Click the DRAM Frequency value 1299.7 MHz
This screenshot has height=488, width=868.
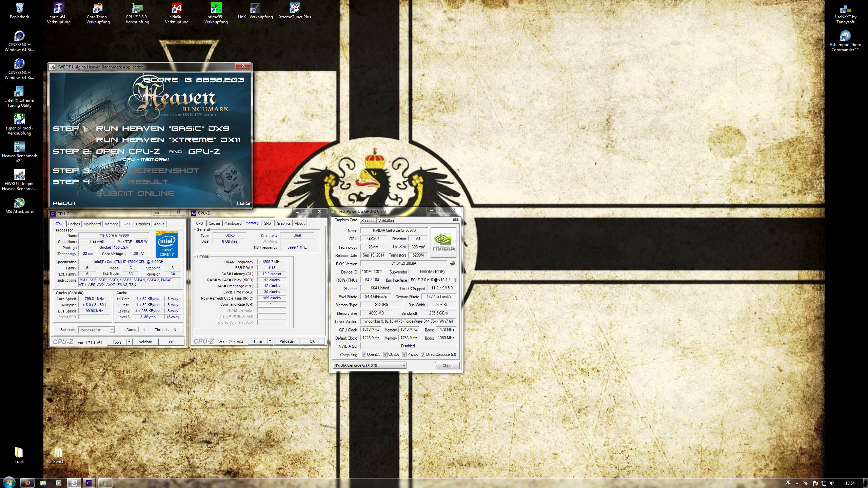coord(272,262)
